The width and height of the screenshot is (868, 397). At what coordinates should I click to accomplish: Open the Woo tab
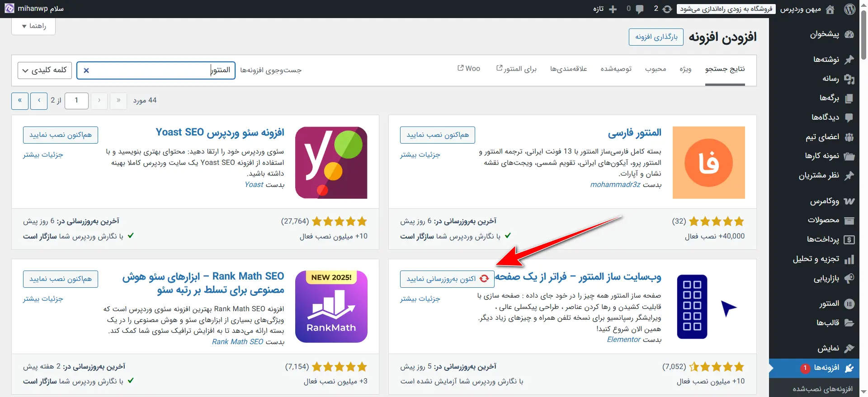click(x=469, y=69)
